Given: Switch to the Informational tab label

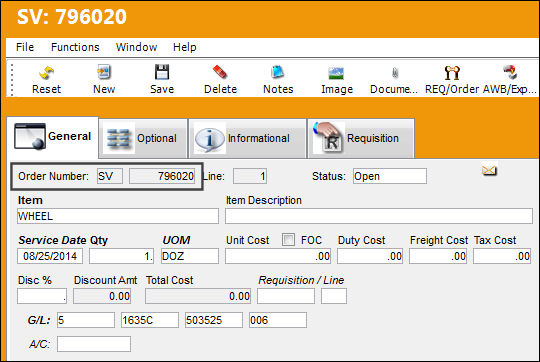Looking at the screenshot, I should (259, 138).
